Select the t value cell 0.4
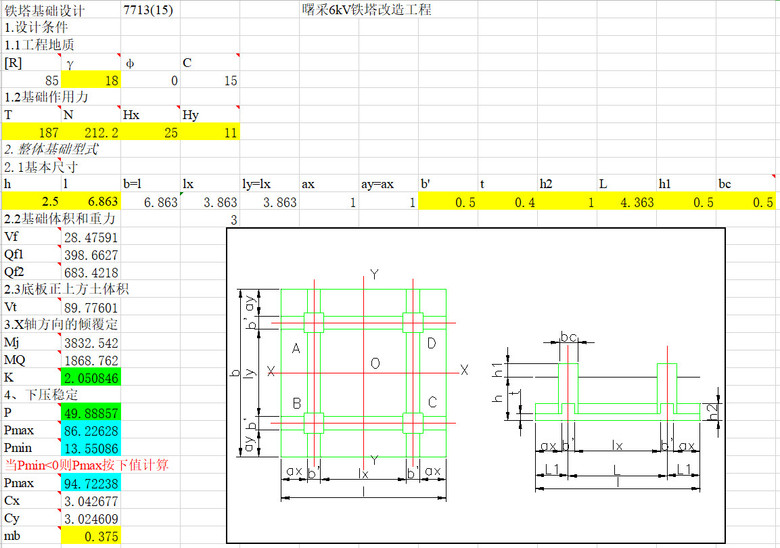The image size is (780, 548). point(508,202)
